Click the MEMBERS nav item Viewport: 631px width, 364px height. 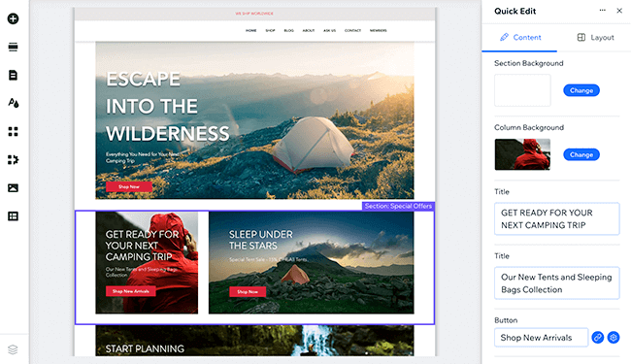click(x=379, y=30)
